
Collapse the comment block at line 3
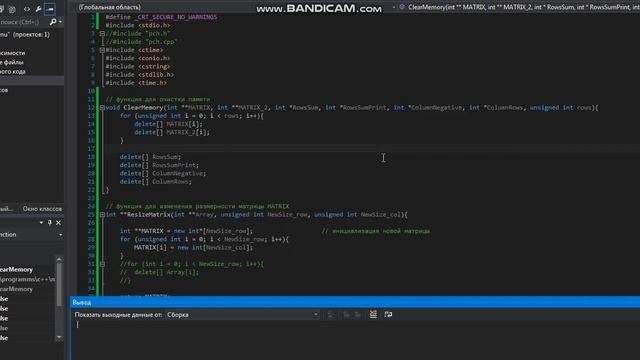(x=102, y=33)
